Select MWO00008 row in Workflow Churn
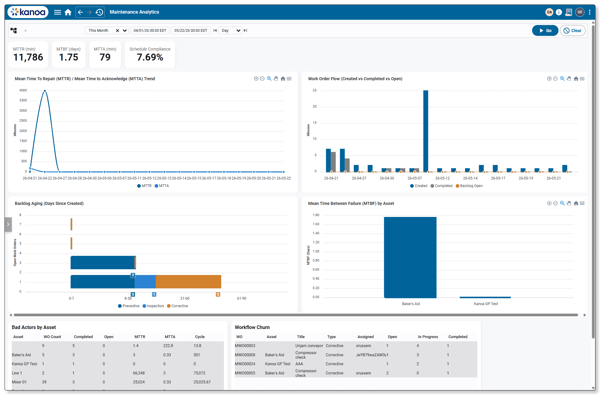This screenshot has height=395, width=600. tap(355, 355)
